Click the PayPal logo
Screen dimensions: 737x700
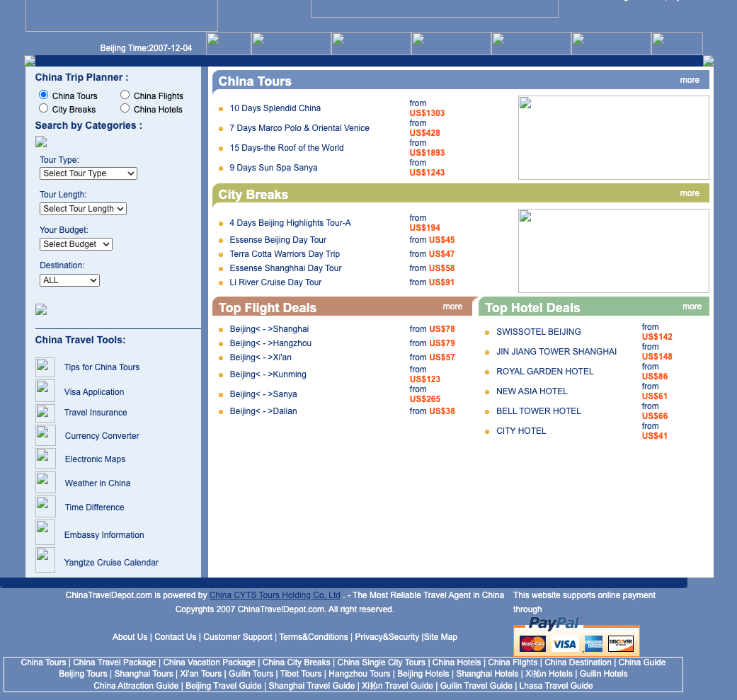[554, 623]
